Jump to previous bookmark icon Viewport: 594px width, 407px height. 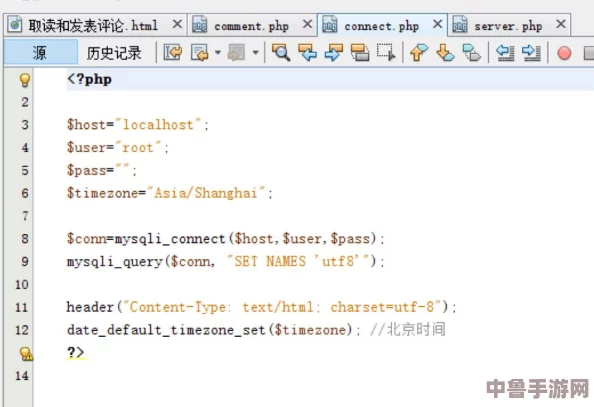point(419,52)
